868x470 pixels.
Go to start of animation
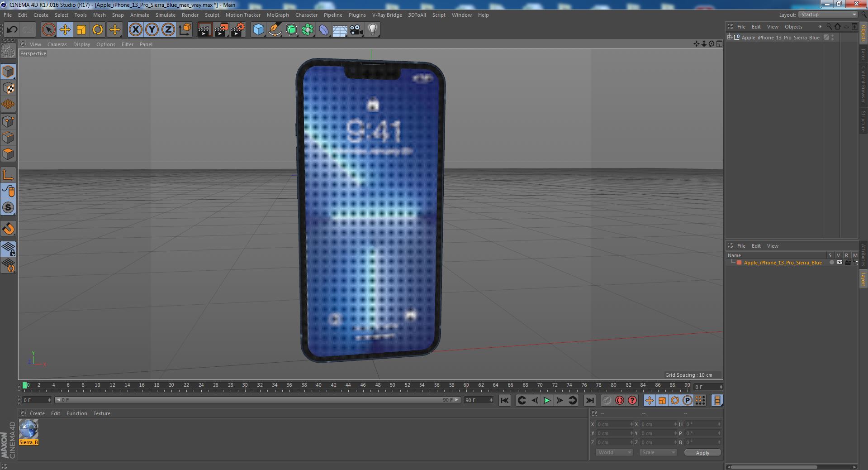coord(504,400)
